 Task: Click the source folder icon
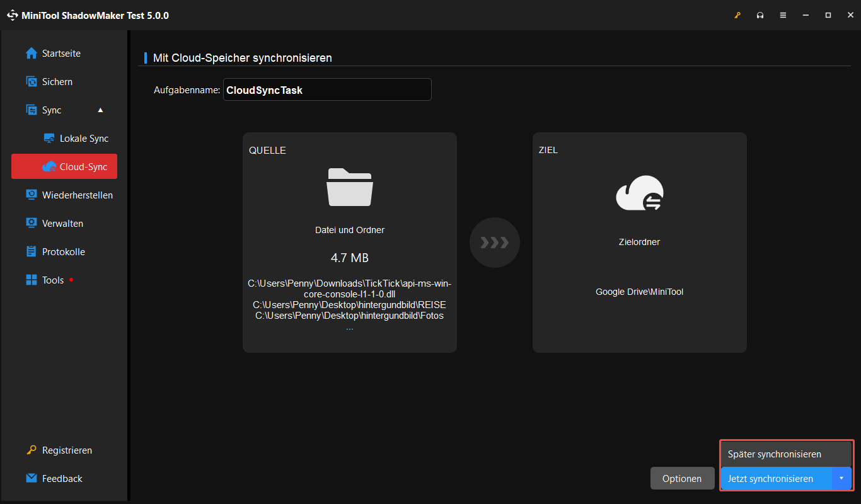point(350,187)
